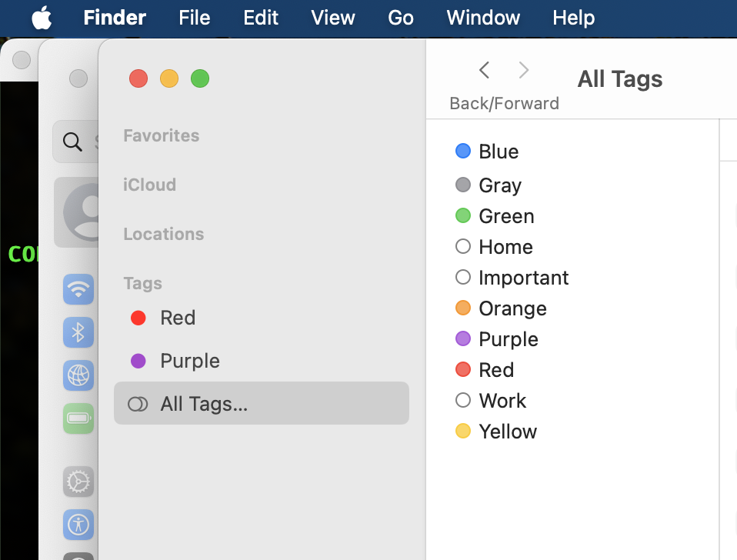Screen dimensions: 737x560
Task: Open the Go menu
Action: [401, 18]
